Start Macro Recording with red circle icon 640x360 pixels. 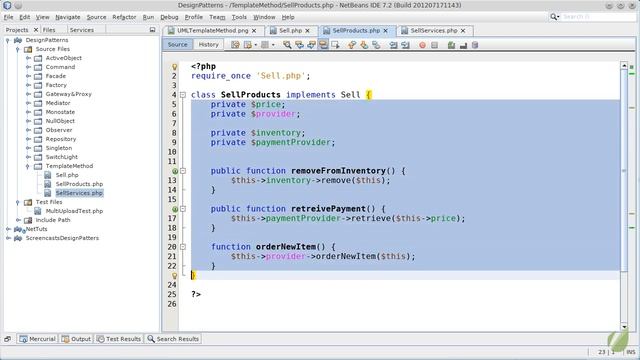[422, 45]
